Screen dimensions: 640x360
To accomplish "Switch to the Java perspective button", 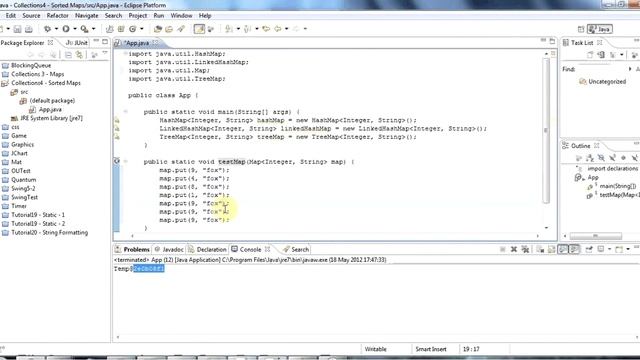I will point(600,29).
